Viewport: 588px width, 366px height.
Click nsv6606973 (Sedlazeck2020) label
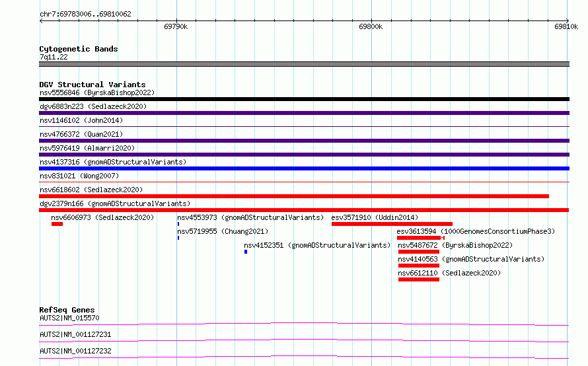[x=102, y=217]
